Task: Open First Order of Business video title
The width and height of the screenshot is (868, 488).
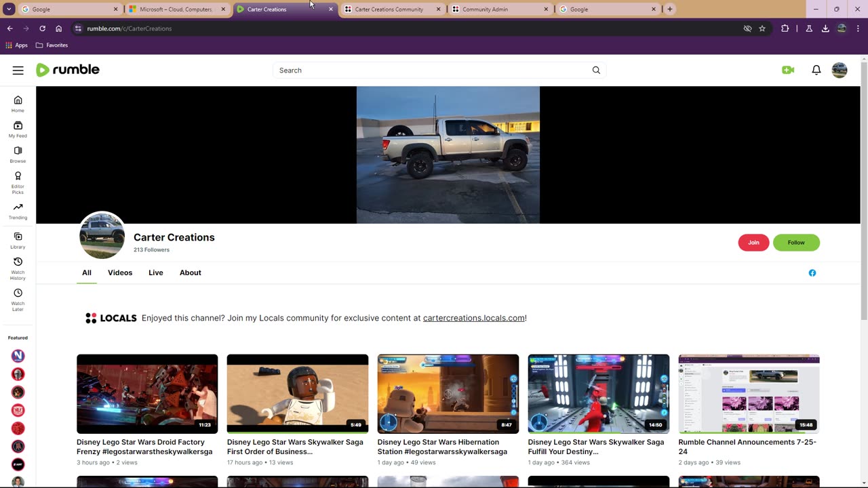Action: [x=295, y=447]
